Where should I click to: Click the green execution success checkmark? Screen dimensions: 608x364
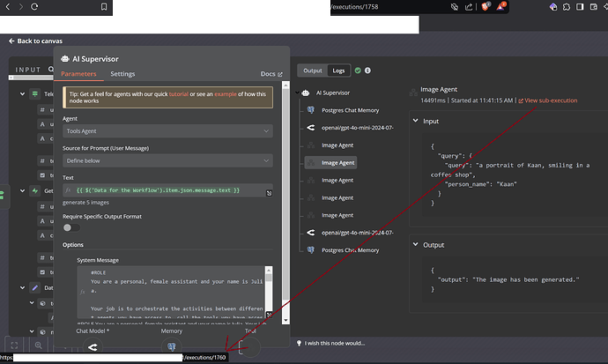tap(358, 71)
